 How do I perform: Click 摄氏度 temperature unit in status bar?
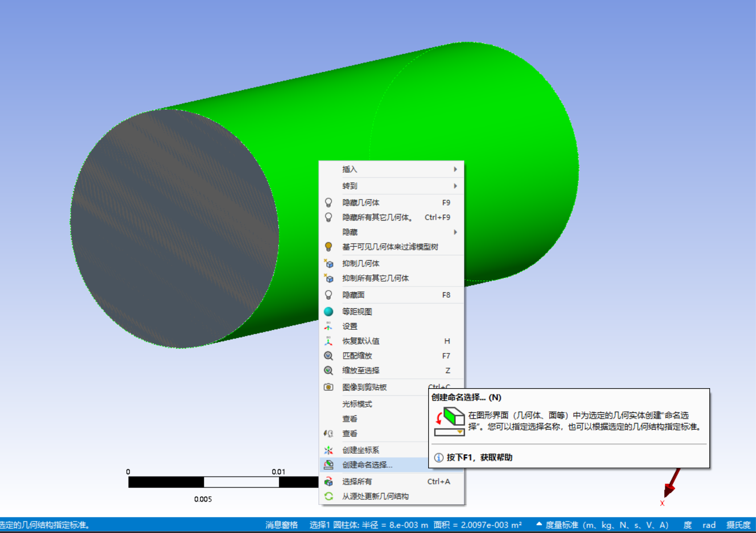739,525
